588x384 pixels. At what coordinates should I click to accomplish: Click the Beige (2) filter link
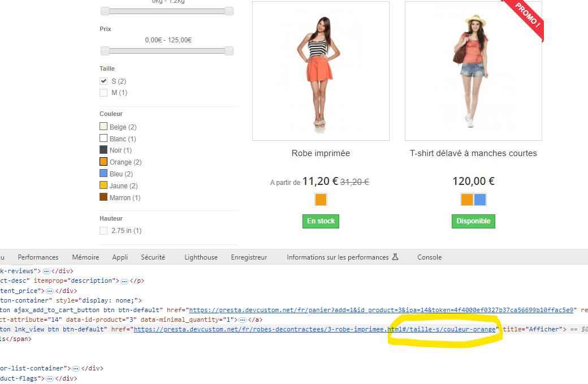click(123, 127)
